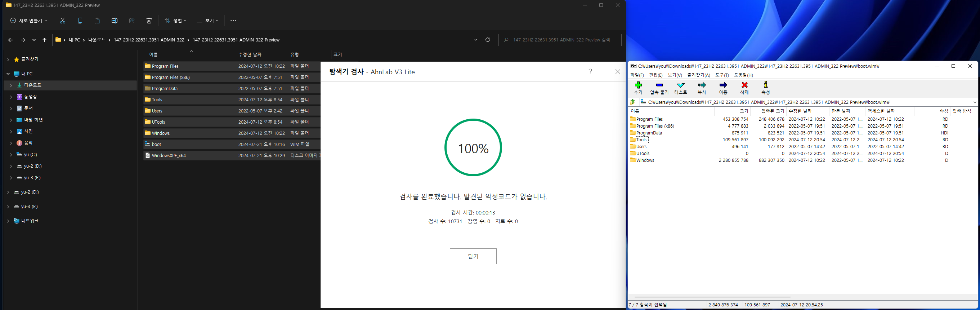Go forward in File Explorer
The image size is (980, 310).
(23, 40)
